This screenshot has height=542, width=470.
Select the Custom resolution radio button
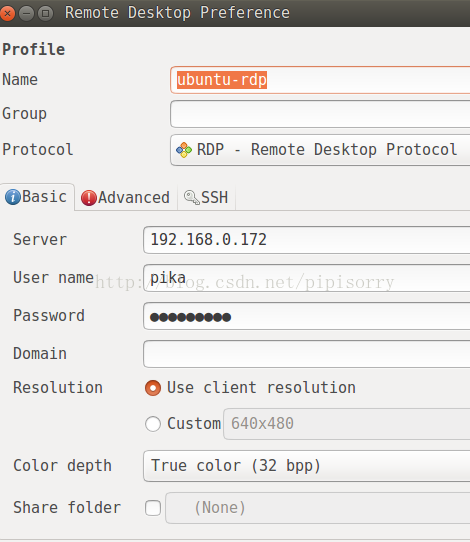click(153, 424)
